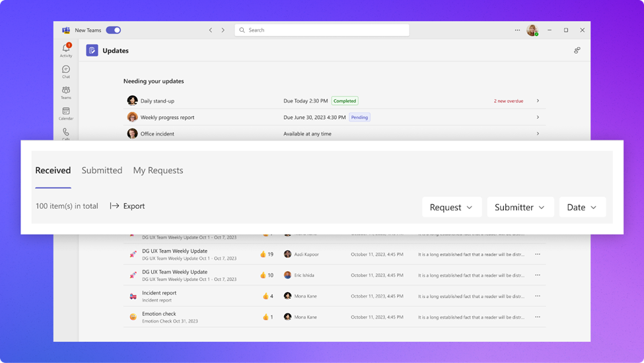
Task: Click Aadi Kapoor's avatar in list
Action: tap(287, 254)
